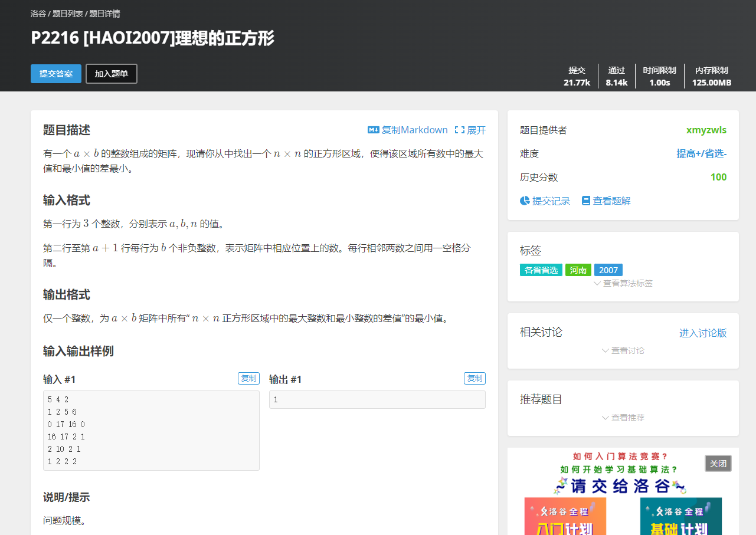This screenshot has width=756, height=535.
Task: Click the 输入格式 heading
Action: point(67,200)
